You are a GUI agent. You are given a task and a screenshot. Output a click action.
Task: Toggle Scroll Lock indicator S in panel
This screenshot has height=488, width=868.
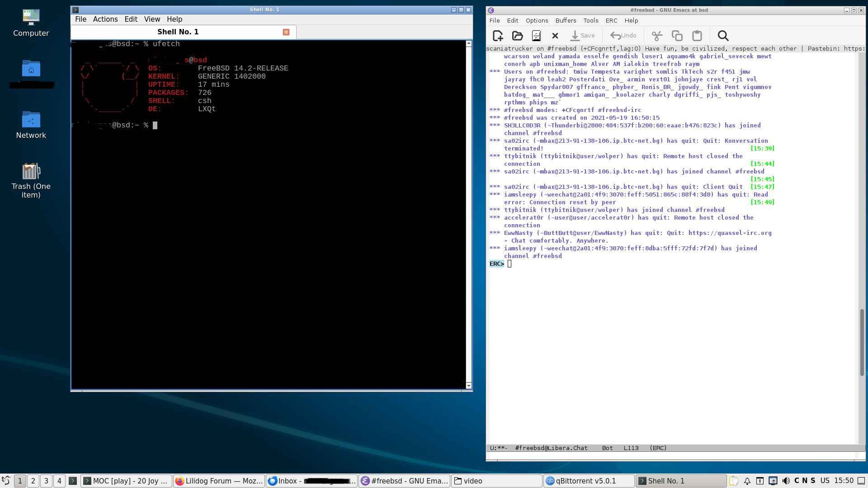[x=813, y=481]
